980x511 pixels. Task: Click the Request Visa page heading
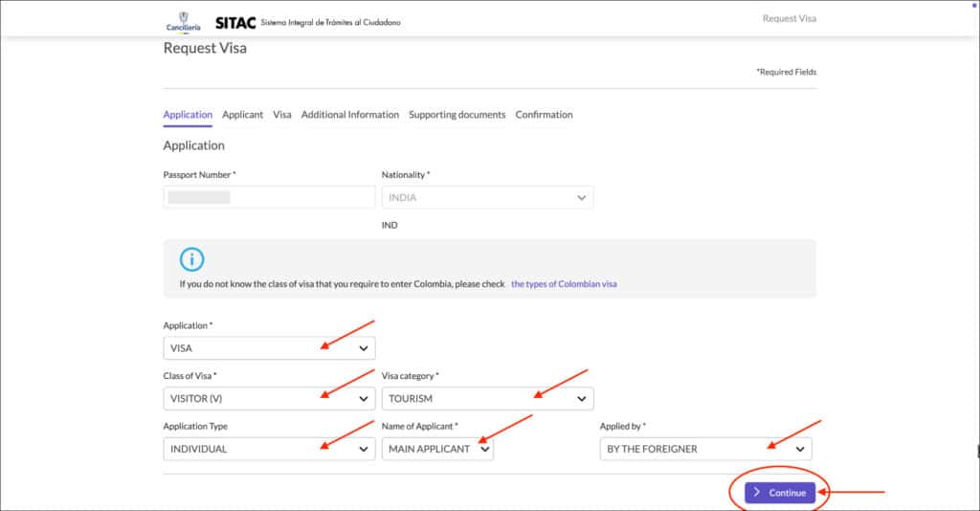tap(205, 48)
